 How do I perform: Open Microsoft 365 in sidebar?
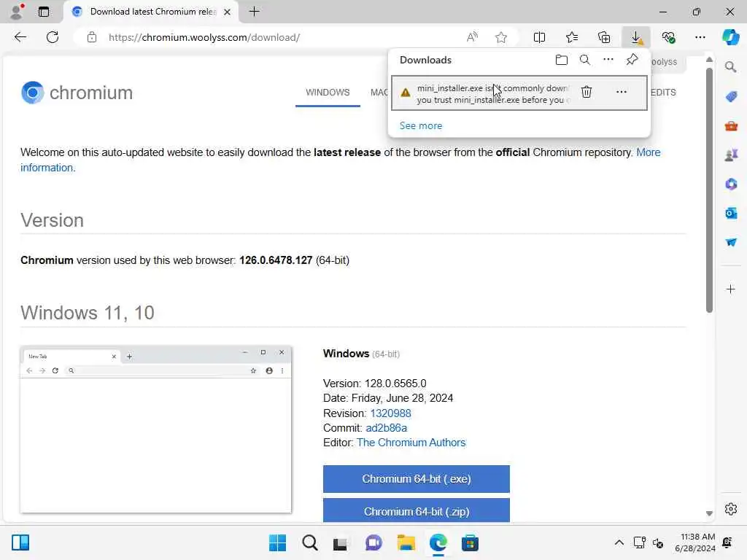tap(731, 184)
